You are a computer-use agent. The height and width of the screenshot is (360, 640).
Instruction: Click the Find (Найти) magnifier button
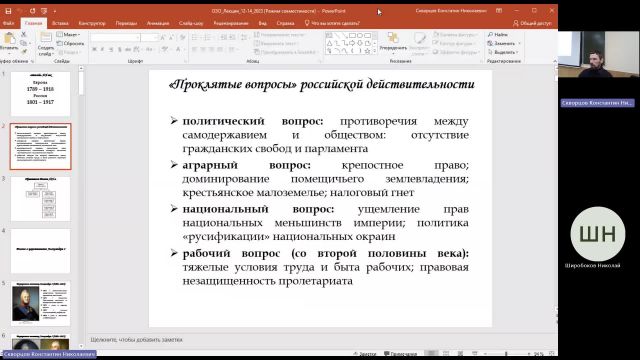(x=498, y=35)
